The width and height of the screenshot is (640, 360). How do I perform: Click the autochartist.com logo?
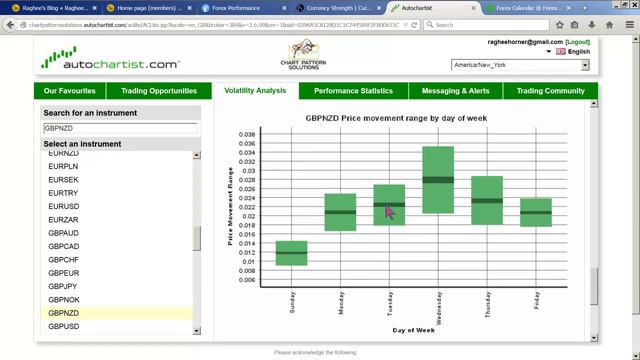coord(110,58)
